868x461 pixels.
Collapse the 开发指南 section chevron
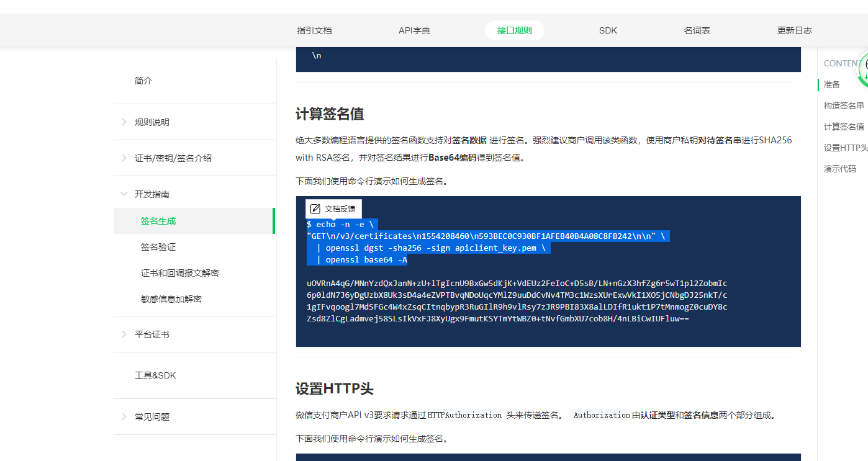(124, 194)
